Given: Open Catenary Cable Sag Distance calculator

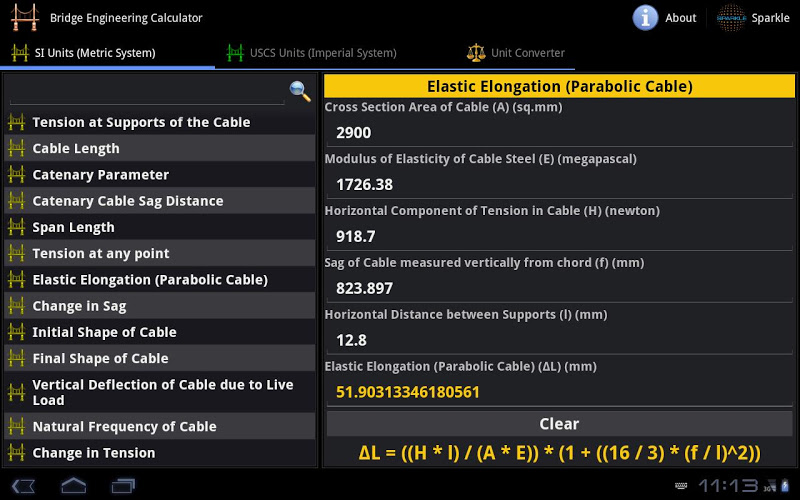Looking at the screenshot, I should click(x=160, y=201).
